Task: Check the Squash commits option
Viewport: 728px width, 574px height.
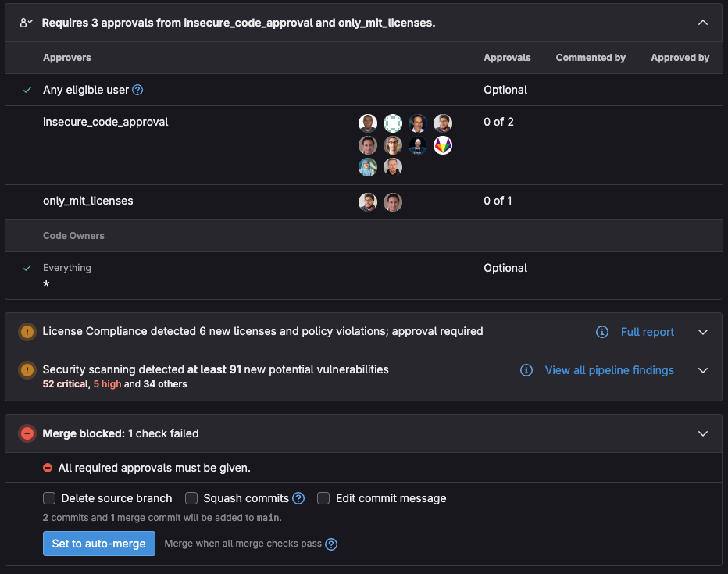Action: pos(191,497)
